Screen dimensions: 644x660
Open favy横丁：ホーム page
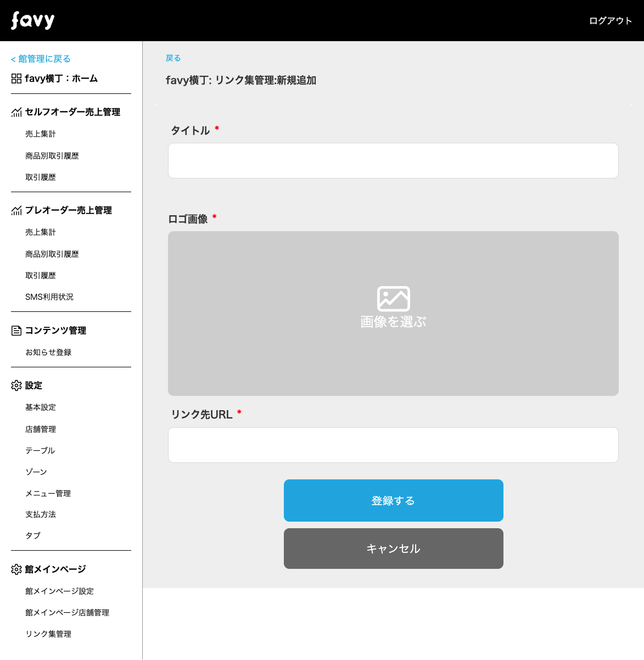(x=61, y=79)
